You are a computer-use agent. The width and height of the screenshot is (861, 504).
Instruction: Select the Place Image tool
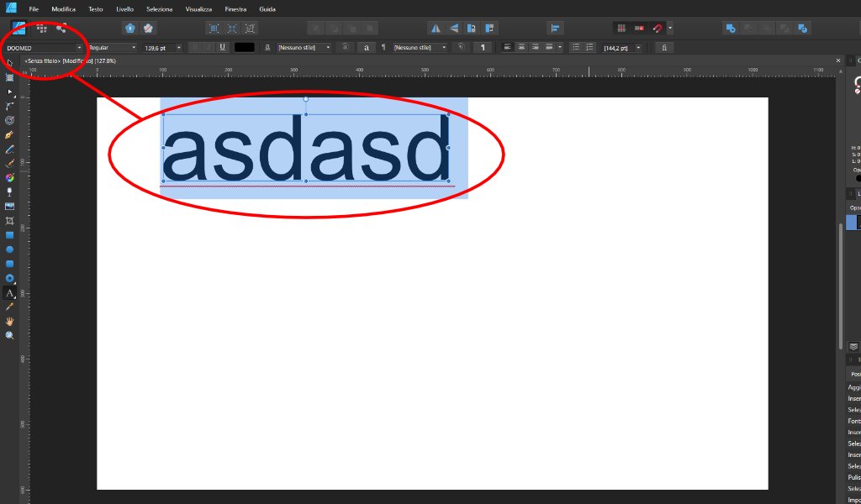9,206
